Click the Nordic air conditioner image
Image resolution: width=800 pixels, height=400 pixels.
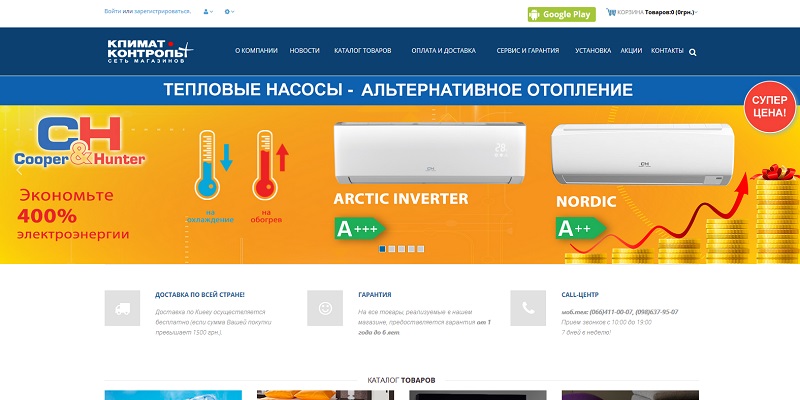pyautogui.click(x=642, y=154)
